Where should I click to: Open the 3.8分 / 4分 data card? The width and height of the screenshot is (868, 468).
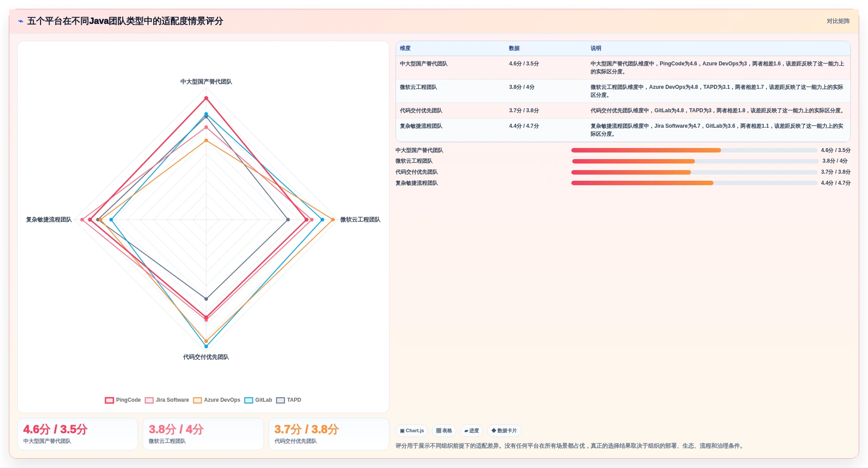pos(203,434)
